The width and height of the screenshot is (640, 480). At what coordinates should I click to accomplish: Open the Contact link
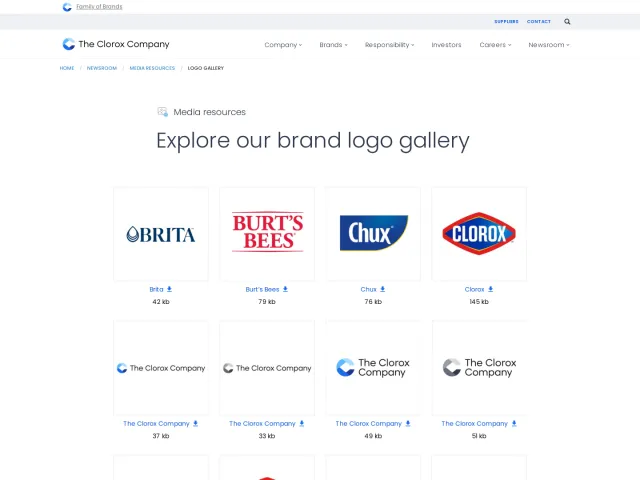pos(539,22)
